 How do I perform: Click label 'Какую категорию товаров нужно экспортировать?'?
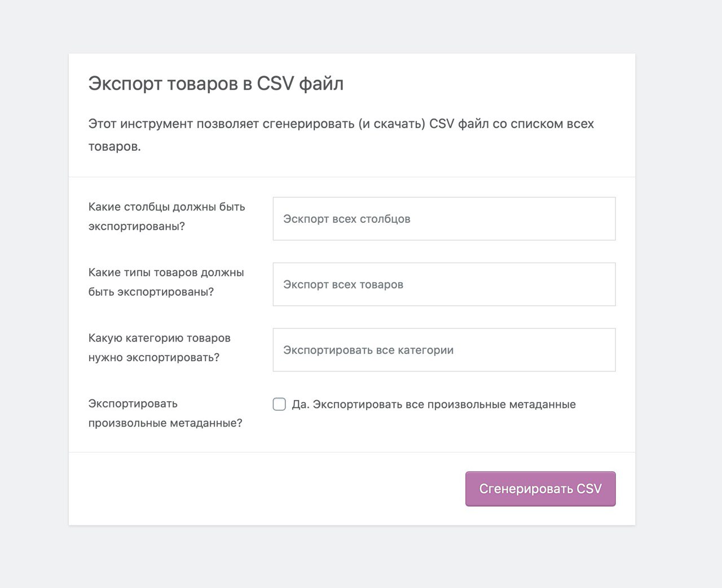(160, 348)
